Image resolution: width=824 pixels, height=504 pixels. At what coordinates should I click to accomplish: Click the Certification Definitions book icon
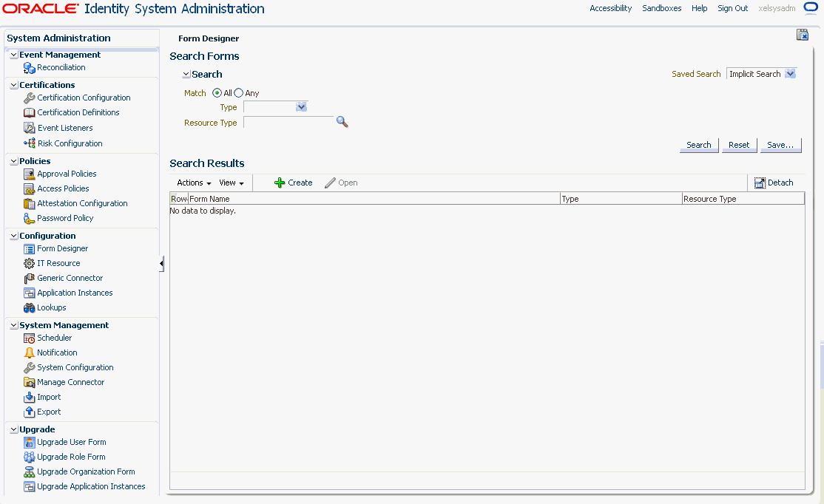coord(30,113)
